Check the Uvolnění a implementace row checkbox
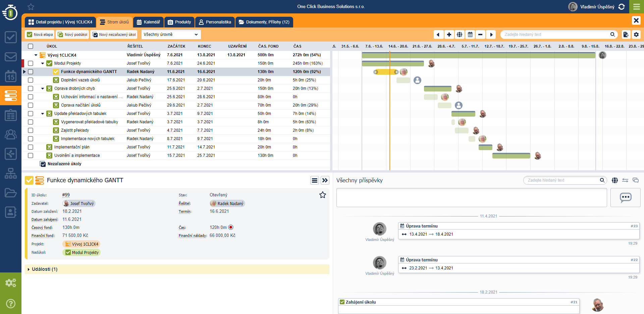The image size is (644, 314). pyautogui.click(x=31, y=155)
